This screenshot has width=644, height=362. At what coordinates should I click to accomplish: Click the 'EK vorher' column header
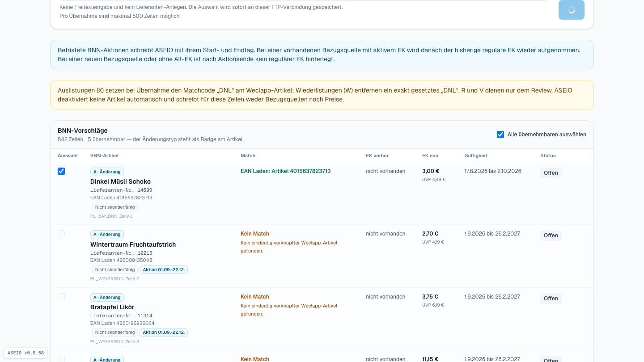377,156
